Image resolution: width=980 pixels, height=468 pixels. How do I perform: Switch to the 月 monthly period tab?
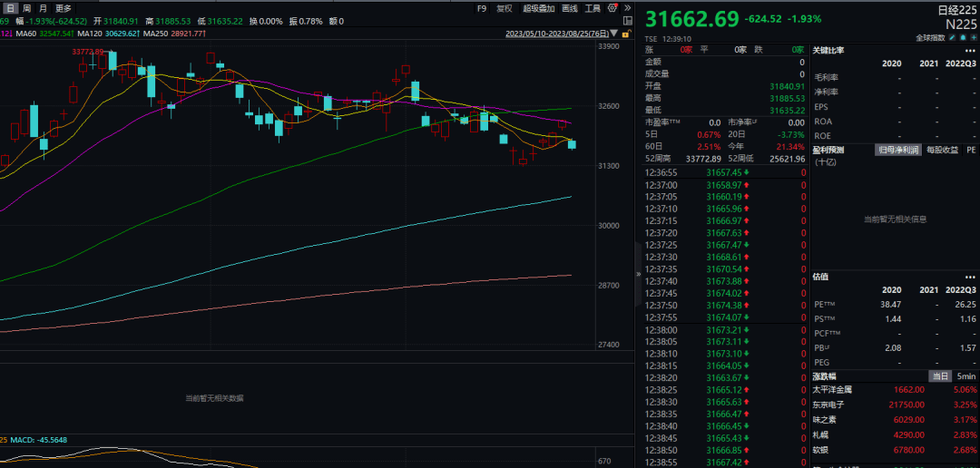pos(43,8)
